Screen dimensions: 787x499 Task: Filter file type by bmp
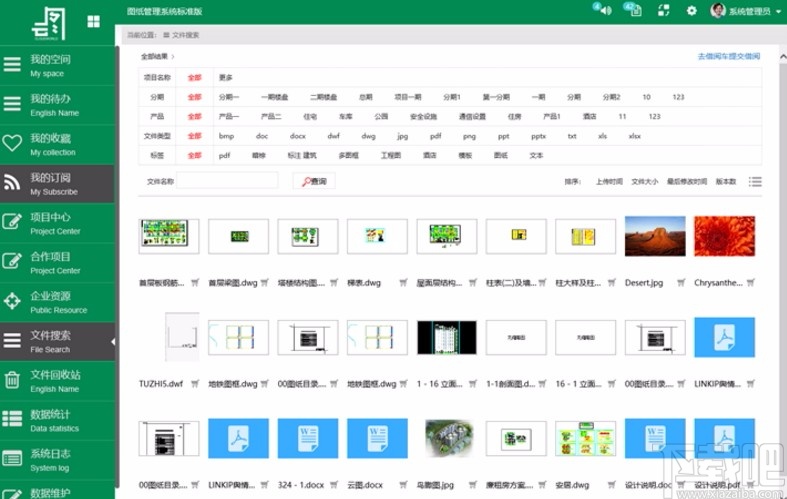pos(226,136)
